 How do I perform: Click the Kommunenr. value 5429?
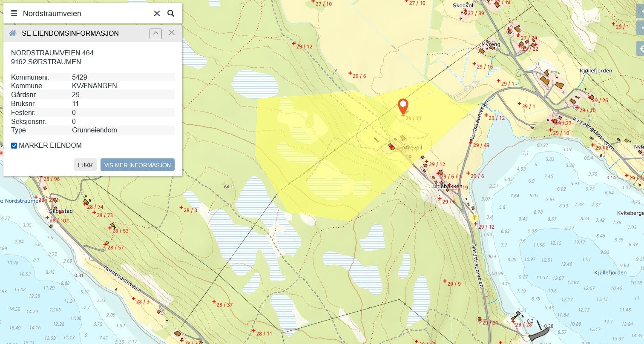point(80,77)
